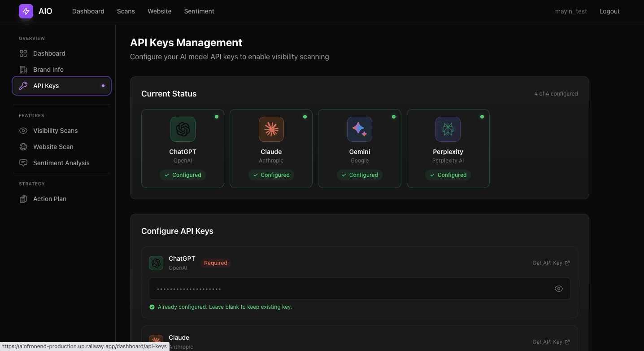Viewport: 644px width, 351px height.
Task: Click the Brand Info building icon
Action: pyautogui.click(x=23, y=70)
